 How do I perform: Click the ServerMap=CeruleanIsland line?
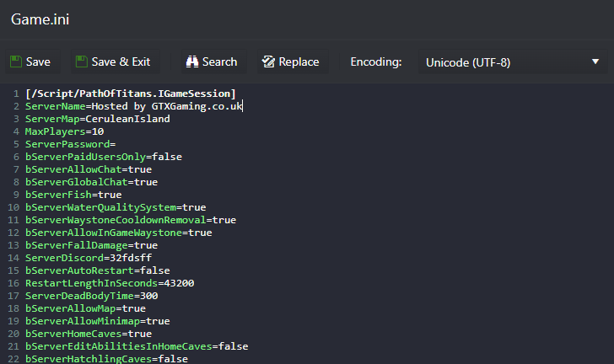point(98,119)
